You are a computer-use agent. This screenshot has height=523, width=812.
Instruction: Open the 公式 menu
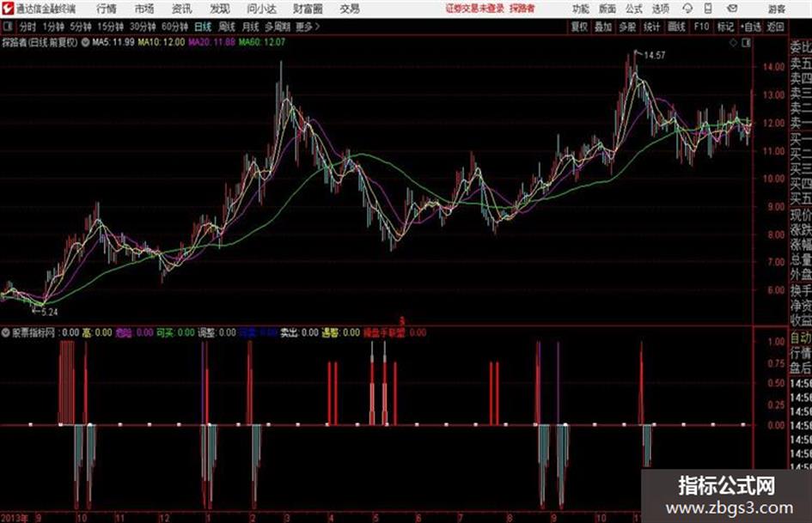(x=634, y=9)
